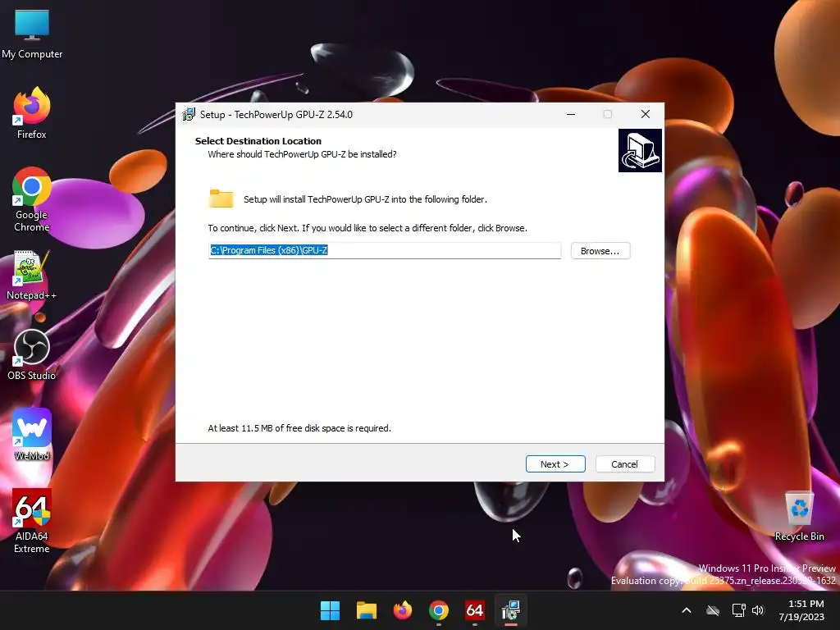Click the title text 'Setup - TechPowerUp GPU-Z 2.54.0'

[x=276, y=114]
